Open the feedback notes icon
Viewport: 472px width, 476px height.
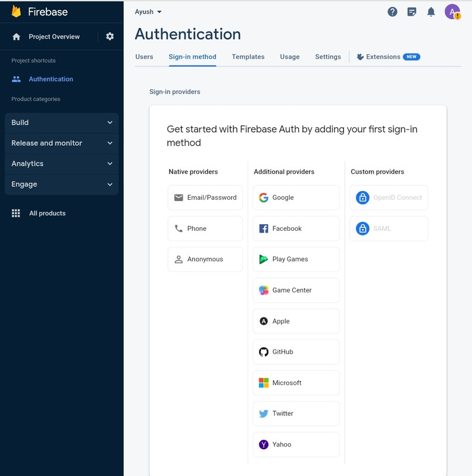point(411,12)
